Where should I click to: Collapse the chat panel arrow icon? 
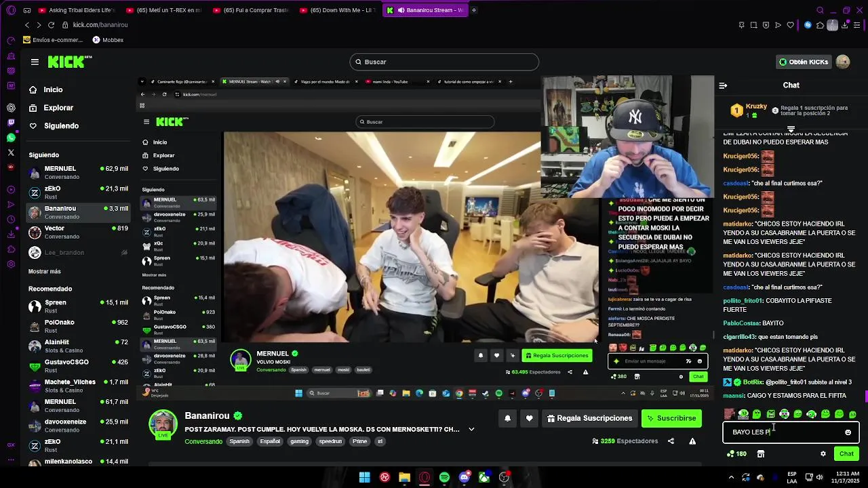[x=723, y=85]
